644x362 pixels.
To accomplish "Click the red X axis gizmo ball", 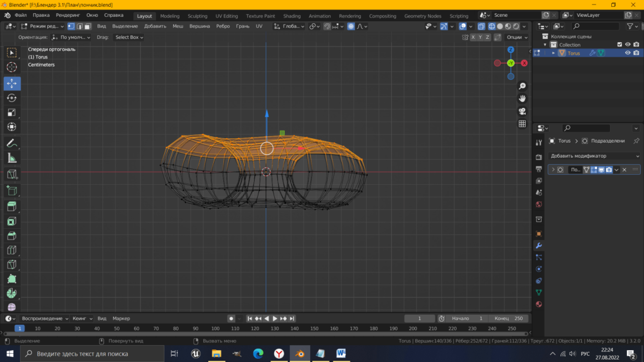I will (525, 63).
